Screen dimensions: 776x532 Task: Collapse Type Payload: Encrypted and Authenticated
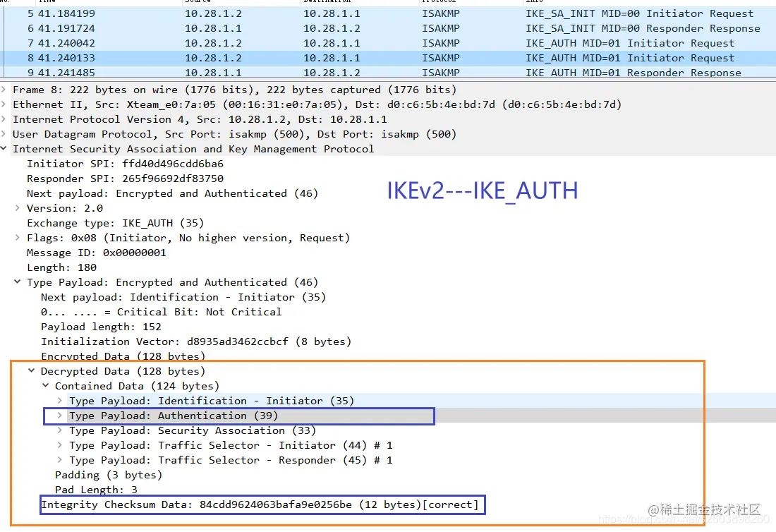pos(18,282)
